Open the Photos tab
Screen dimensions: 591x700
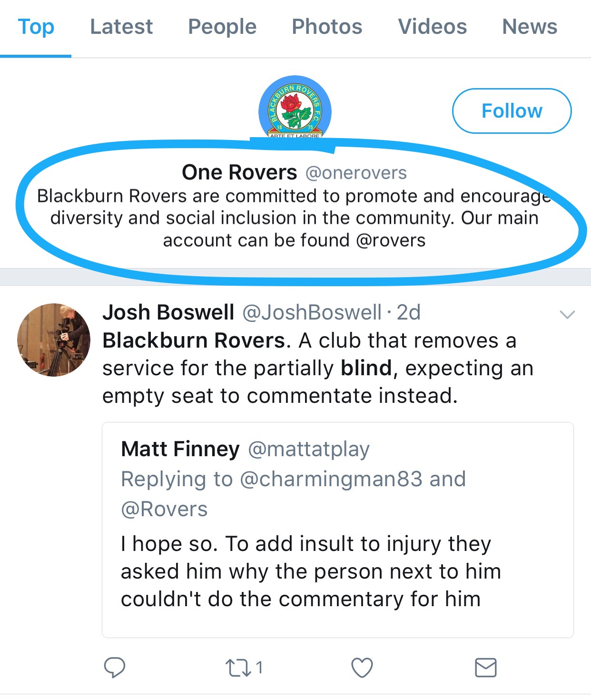coord(327,27)
